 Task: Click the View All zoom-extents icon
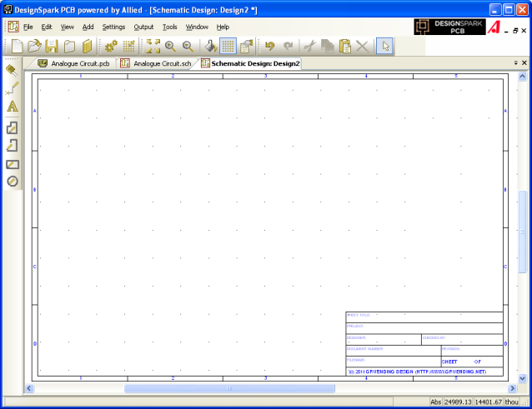pyautogui.click(x=153, y=47)
